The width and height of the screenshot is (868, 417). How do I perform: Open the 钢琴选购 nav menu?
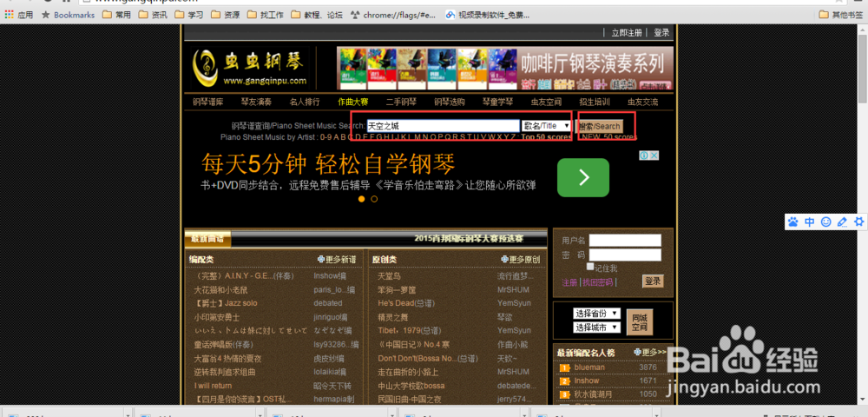click(450, 102)
